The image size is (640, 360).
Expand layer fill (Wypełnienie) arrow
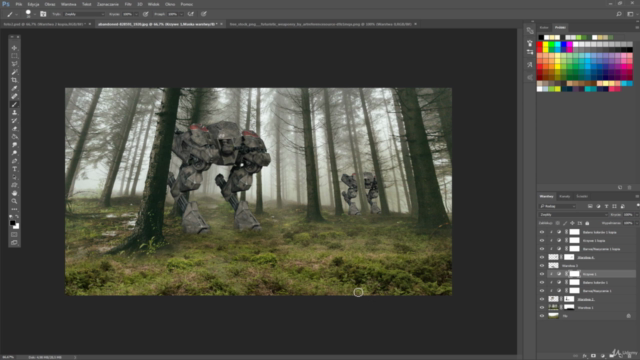[636, 223]
